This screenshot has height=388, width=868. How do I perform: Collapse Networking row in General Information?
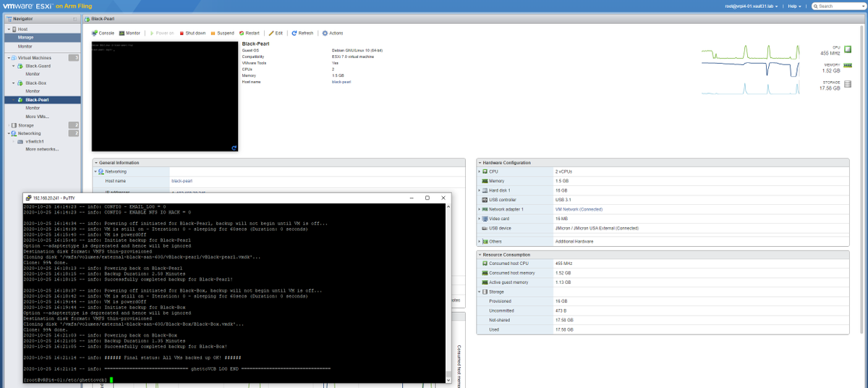tap(95, 172)
